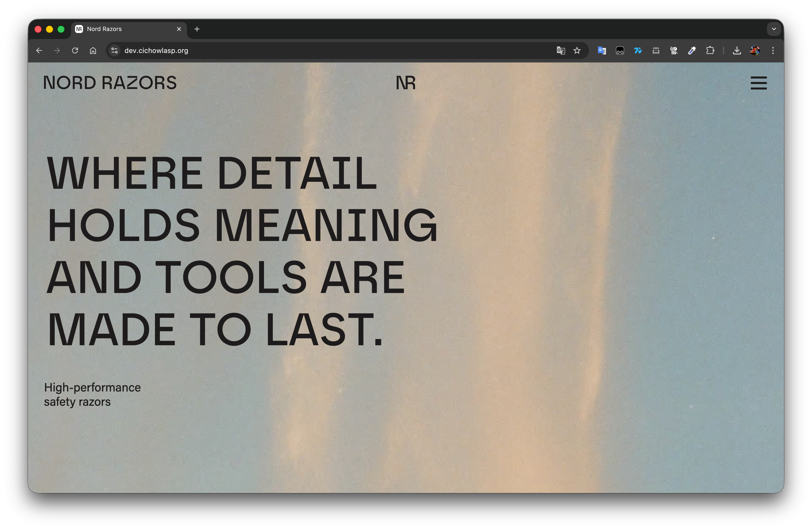
Task: Bookmark this page with star icon
Action: click(577, 51)
